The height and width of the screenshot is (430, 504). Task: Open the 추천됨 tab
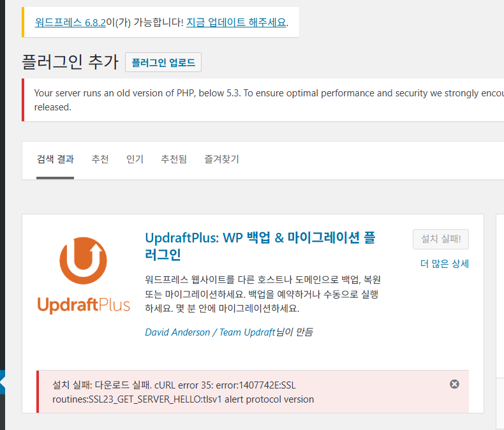point(174,159)
